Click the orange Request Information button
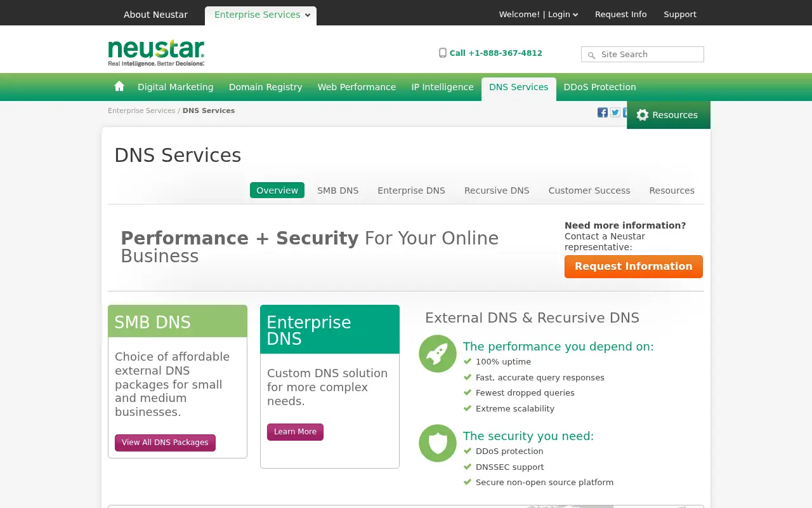The width and height of the screenshot is (812, 508). pyautogui.click(x=634, y=267)
